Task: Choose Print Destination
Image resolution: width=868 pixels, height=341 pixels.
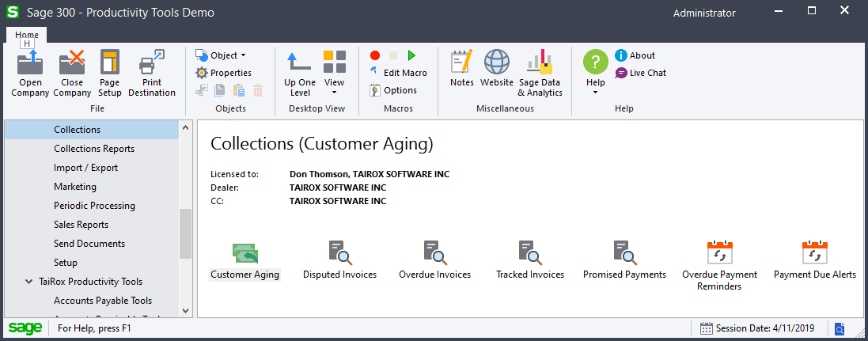Action: (152, 73)
